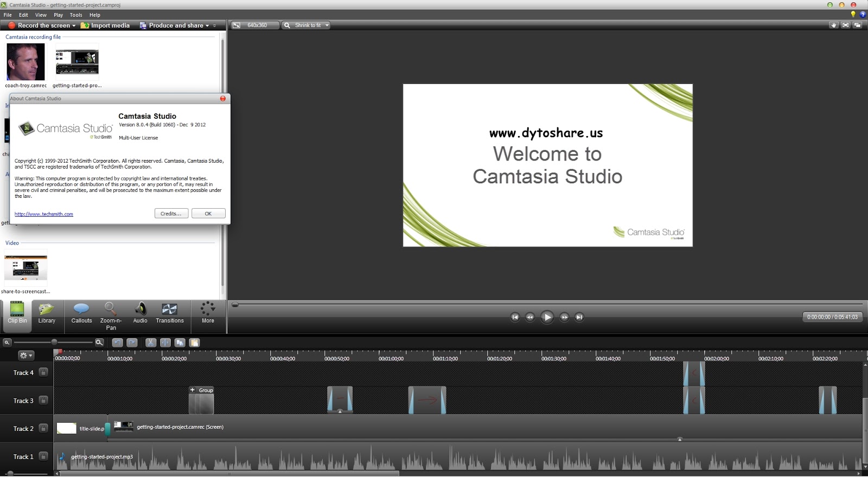The image size is (868, 477).
Task: Open the 640x360 editing dimensions settings
Action: 256,25
